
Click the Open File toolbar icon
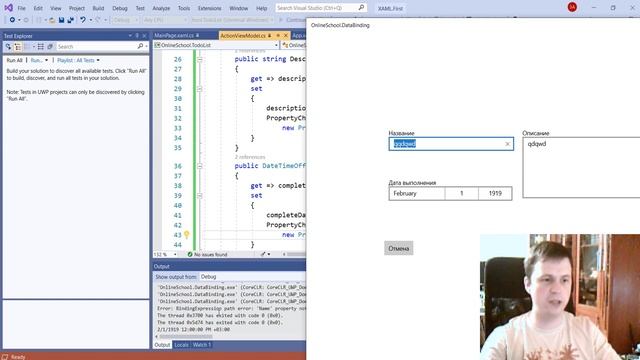[52, 20]
